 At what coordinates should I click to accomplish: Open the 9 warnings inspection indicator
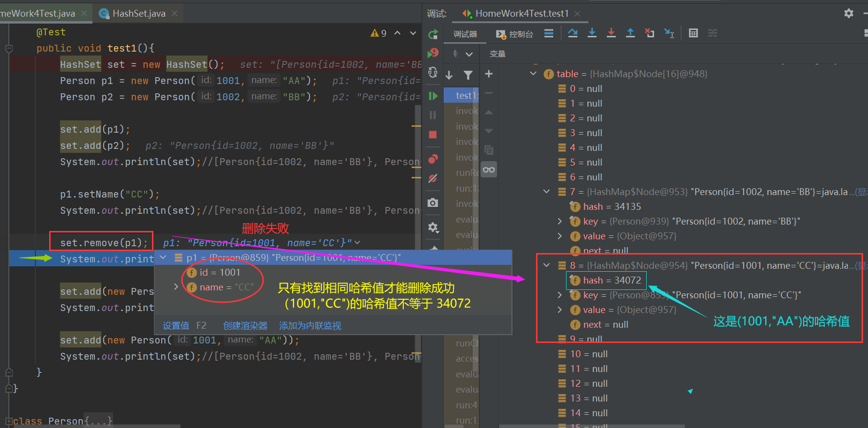tap(378, 33)
